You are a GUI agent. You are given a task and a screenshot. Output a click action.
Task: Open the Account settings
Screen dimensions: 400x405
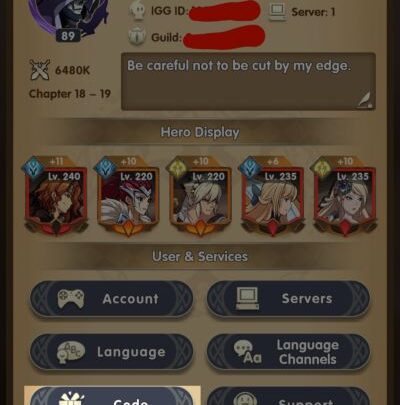coord(112,299)
